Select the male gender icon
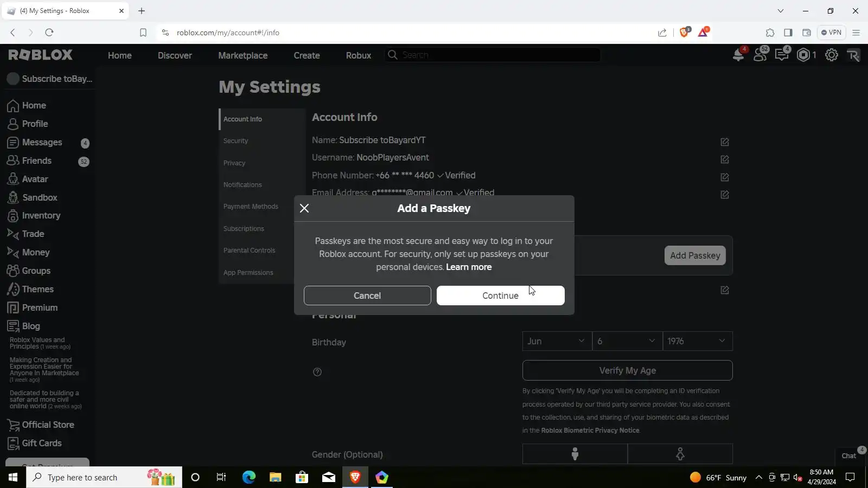 tap(575, 454)
